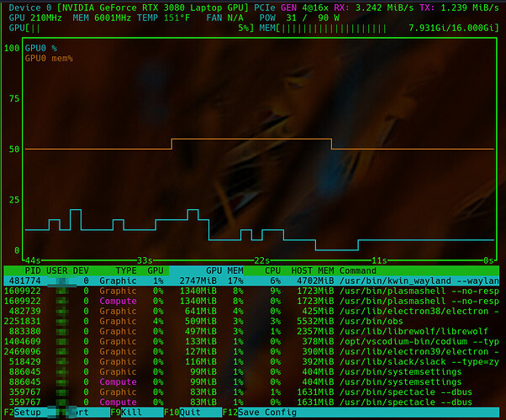Select the kwin_wayland process row
506x420 pixels.
pyautogui.click(x=252, y=281)
